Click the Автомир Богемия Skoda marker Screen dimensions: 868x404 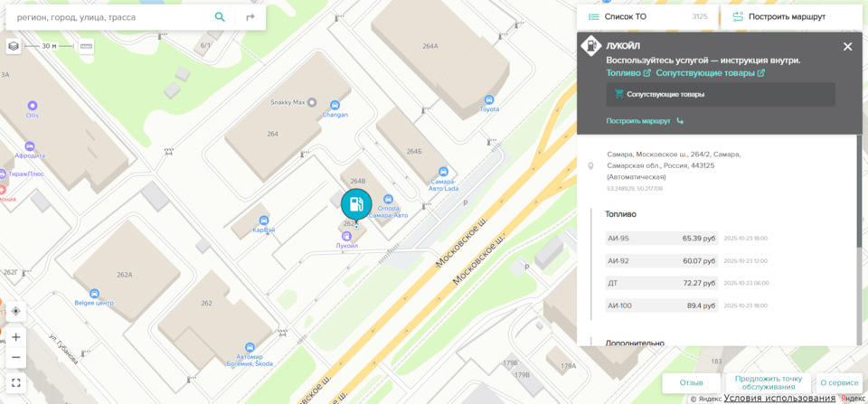click(x=250, y=348)
